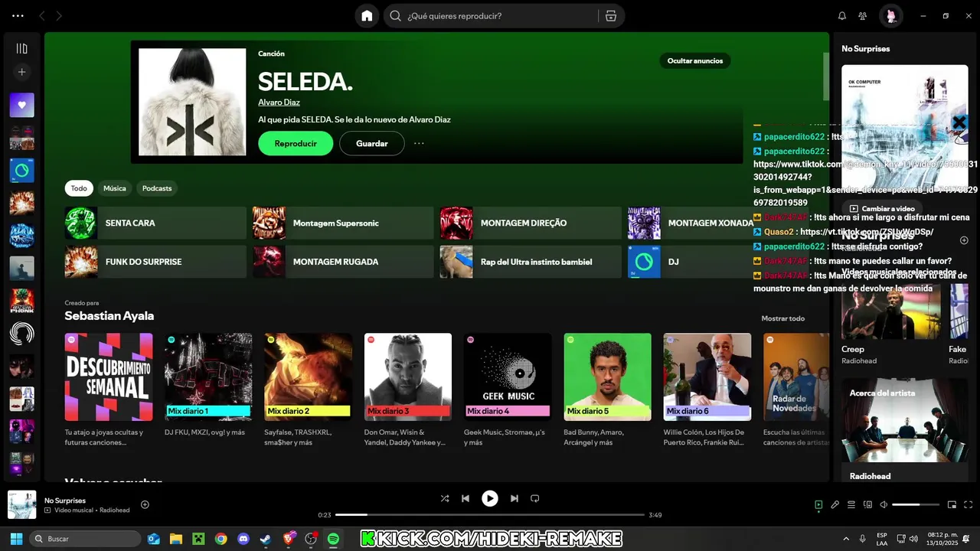
Task: Open FUNK DO SURPRISE shortcut
Action: pyautogui.click(x=155, y=262)
